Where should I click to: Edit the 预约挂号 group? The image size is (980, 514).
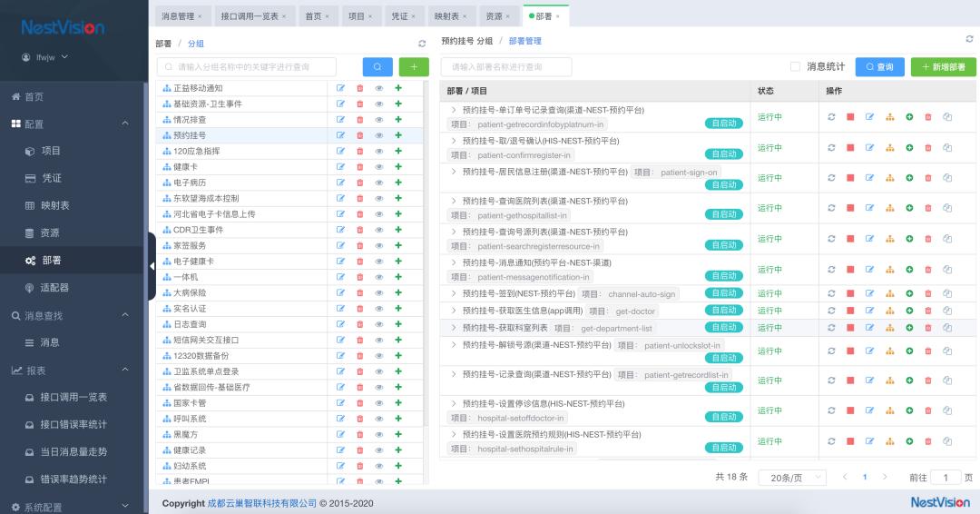point(340,135)
